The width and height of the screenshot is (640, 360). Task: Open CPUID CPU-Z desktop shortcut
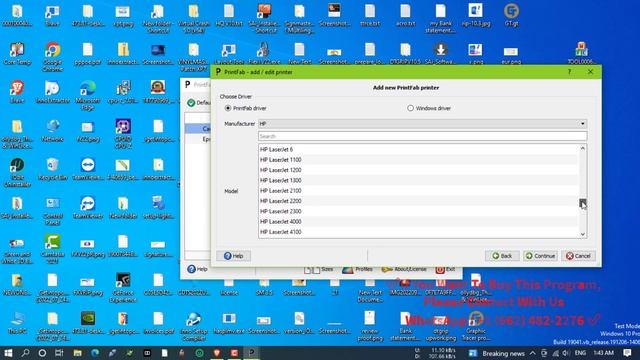click(x=123, y=133)
